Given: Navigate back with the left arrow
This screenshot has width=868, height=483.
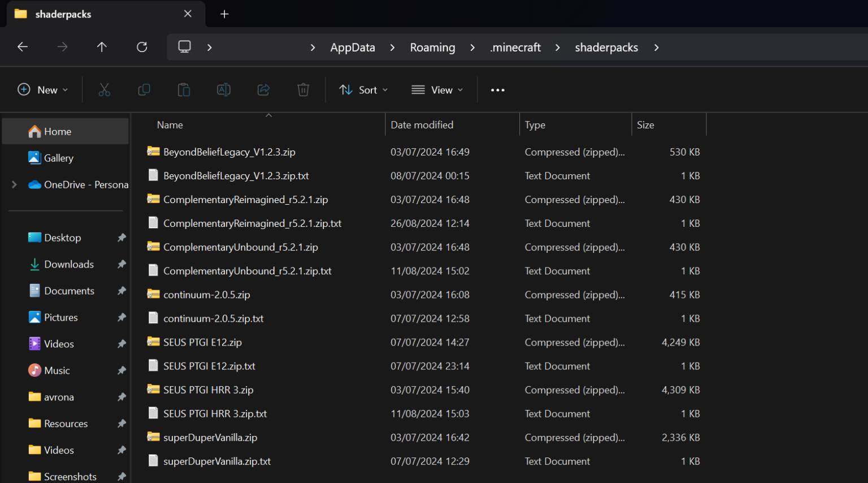Looking at the screenshot, I should pyautogui.click(x=23, y=47).
